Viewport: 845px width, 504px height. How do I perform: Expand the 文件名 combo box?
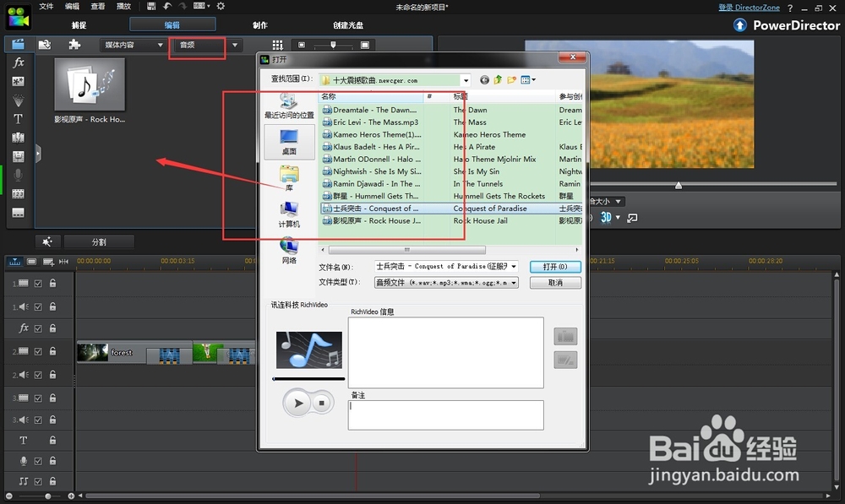514,266
